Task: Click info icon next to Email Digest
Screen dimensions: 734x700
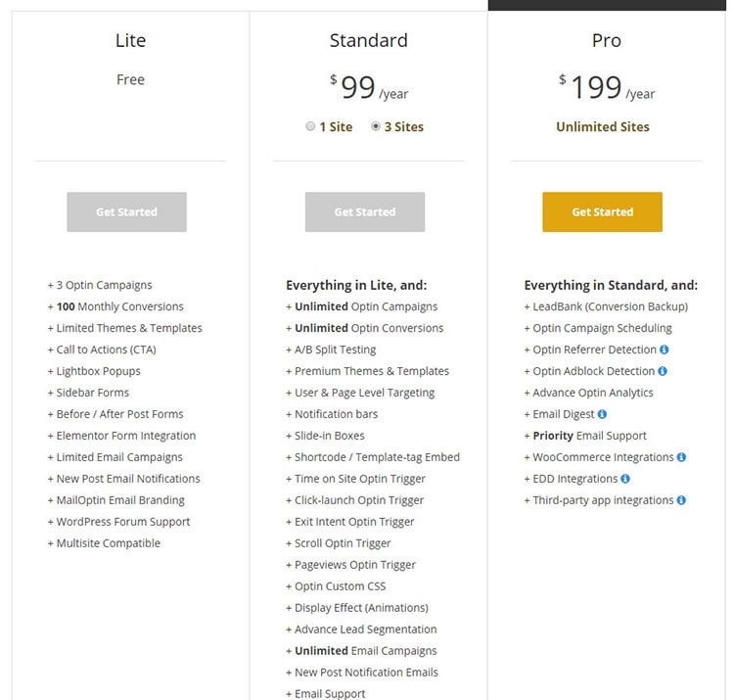Action: [x=602, y=414]
